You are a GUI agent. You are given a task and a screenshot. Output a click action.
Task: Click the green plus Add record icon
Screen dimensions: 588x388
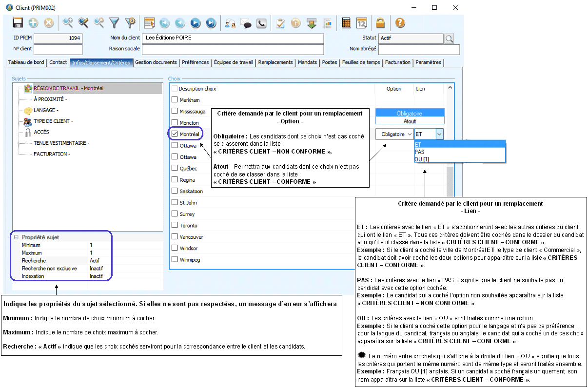click(33, 23)
